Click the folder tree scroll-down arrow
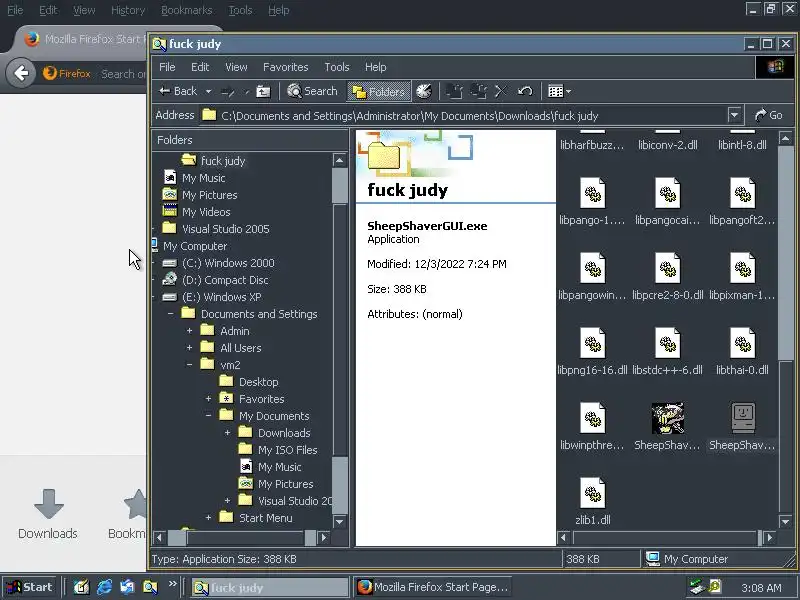800x600 pixels. 340,521
